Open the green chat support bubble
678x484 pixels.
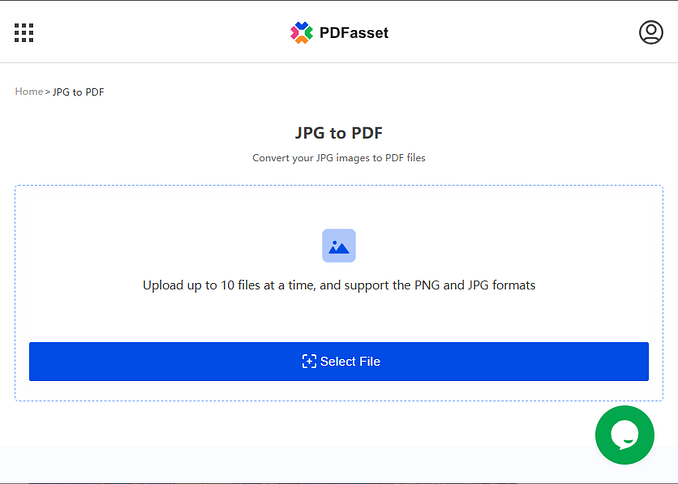[624, 435]
